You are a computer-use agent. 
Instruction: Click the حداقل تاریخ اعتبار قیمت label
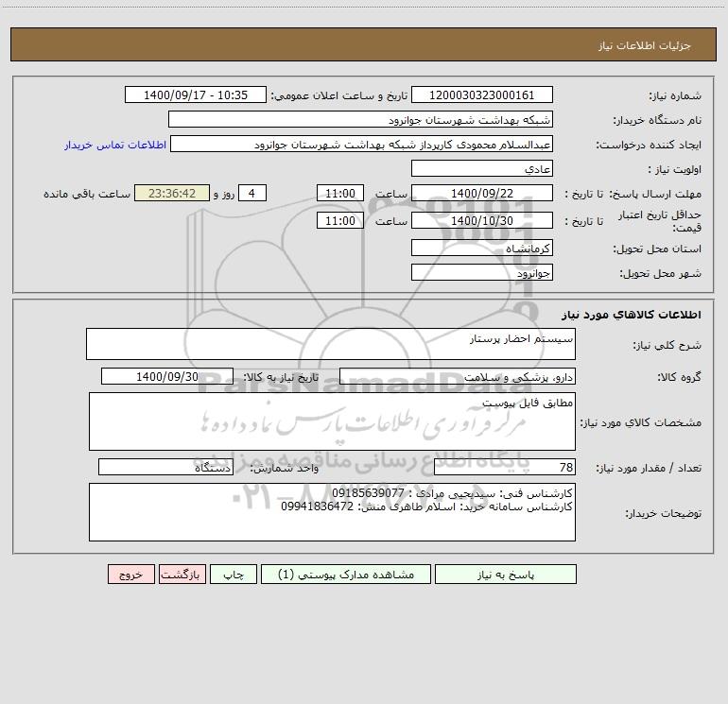[660, 221]
